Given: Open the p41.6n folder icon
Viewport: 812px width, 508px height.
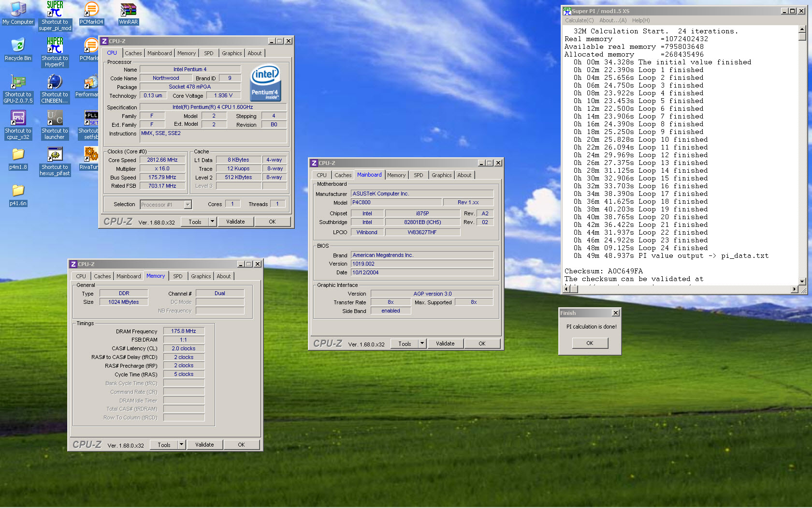Looking at the screenshot, I should 18,195.
